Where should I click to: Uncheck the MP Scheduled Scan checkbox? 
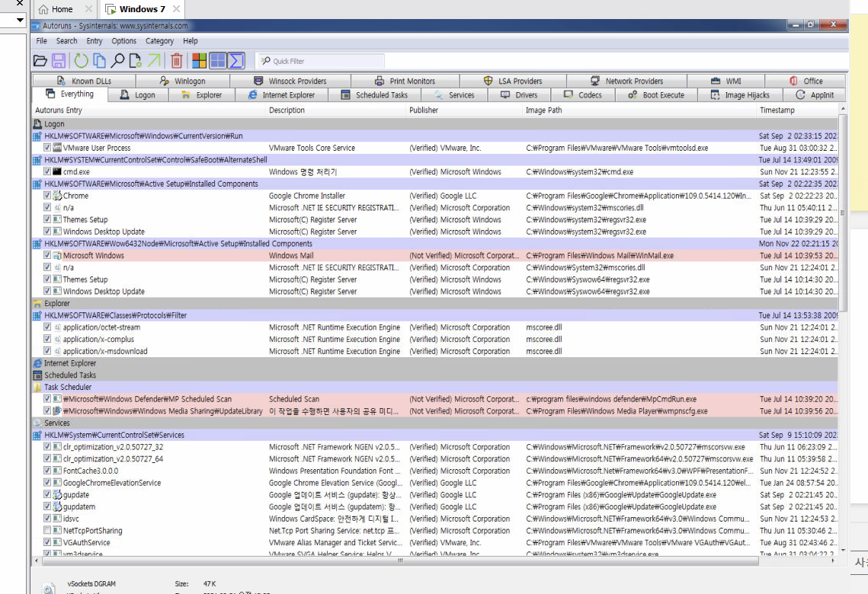47,399
